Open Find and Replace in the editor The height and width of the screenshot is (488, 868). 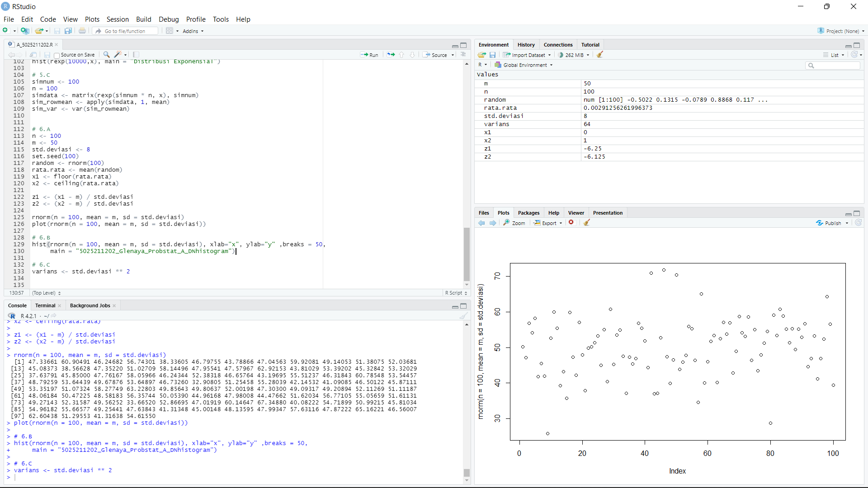106,54
